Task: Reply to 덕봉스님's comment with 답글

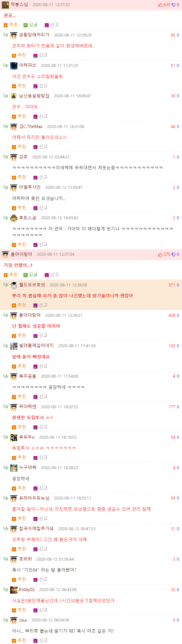Action: click(x=30, y=25)
